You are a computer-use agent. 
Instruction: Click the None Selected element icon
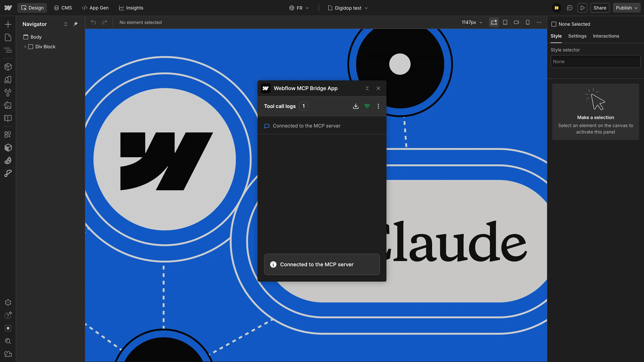pos(554,24)
